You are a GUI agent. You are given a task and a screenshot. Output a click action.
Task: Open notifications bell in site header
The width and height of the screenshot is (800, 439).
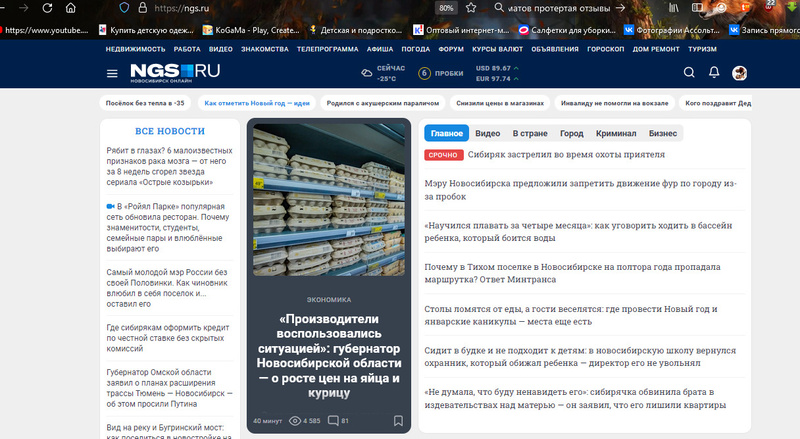pos(714,73)
